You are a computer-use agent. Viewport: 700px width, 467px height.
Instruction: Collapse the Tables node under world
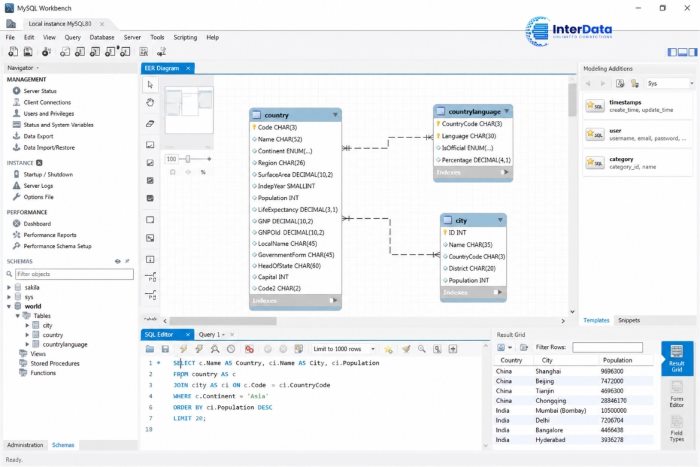[x=18, y=316]
